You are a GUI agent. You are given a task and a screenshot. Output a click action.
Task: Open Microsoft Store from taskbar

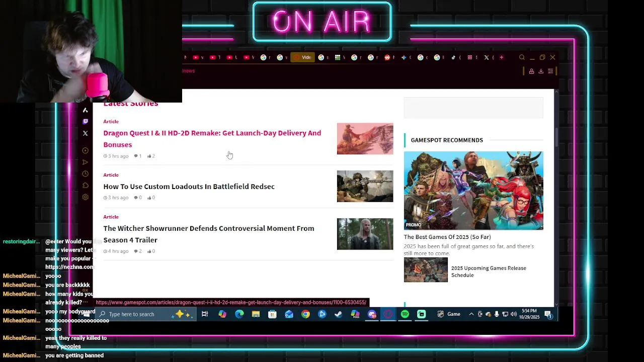(272, 314)
